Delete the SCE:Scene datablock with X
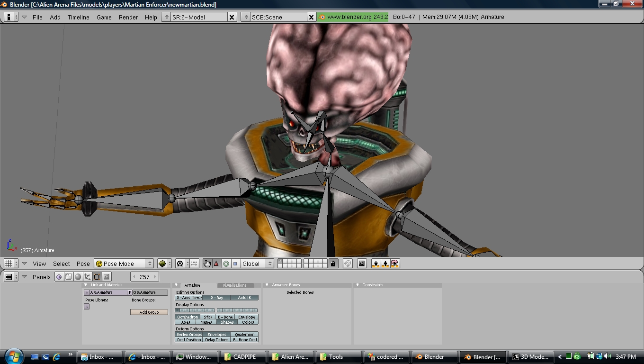Viewport: 644px width, 364px height. 311,17
